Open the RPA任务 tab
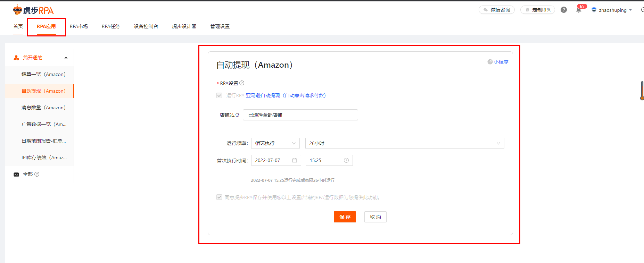 [x=111, y=26]
